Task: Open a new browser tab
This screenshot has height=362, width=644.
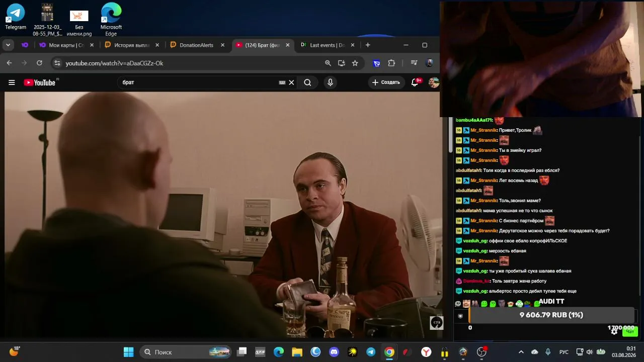Action: 368,45
